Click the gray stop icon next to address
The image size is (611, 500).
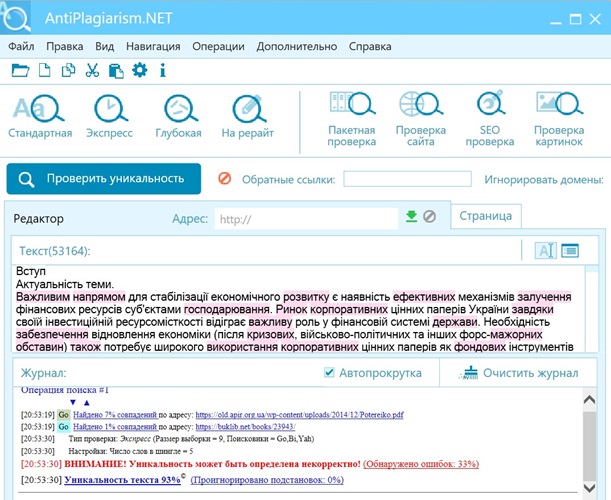[429, 216]
